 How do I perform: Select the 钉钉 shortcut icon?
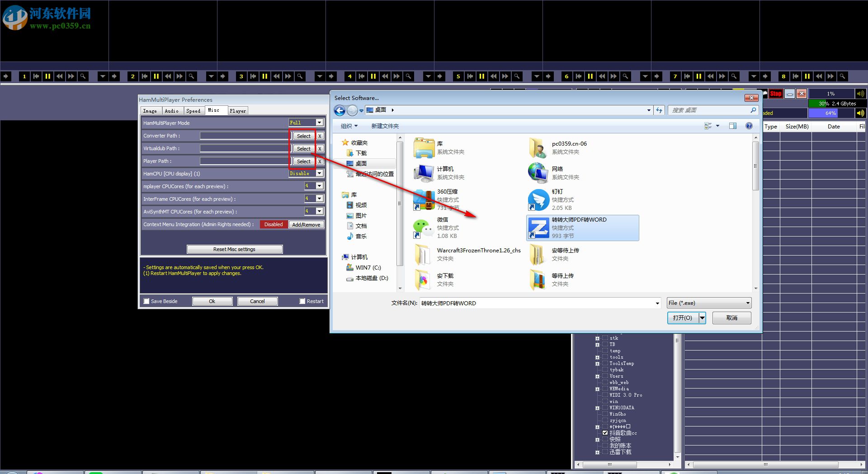pyautogui.click(x=538, y=200)
